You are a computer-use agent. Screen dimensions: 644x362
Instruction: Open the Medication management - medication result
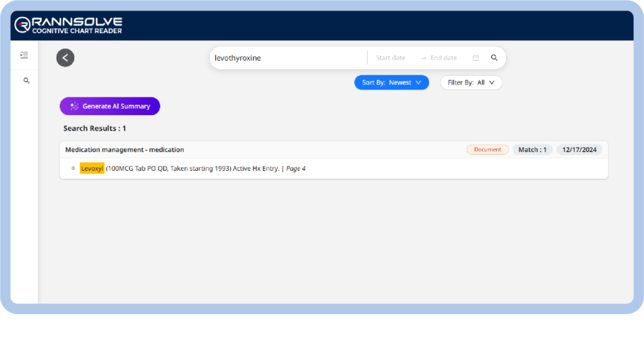click(125, 150)
